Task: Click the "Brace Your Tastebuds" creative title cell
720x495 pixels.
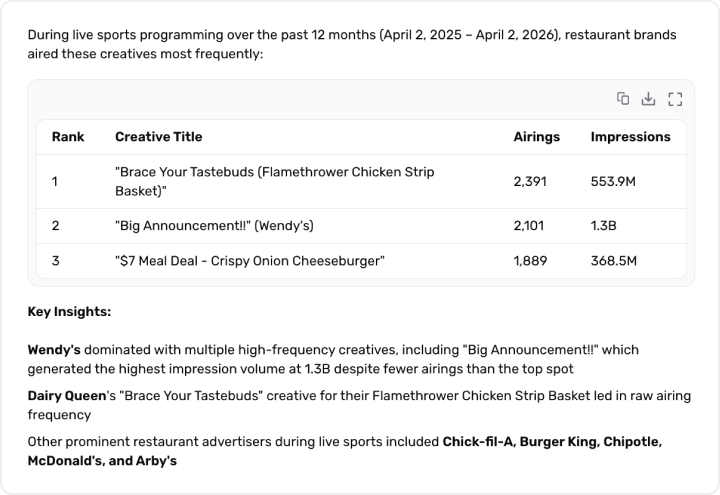Action: [275, 181]
